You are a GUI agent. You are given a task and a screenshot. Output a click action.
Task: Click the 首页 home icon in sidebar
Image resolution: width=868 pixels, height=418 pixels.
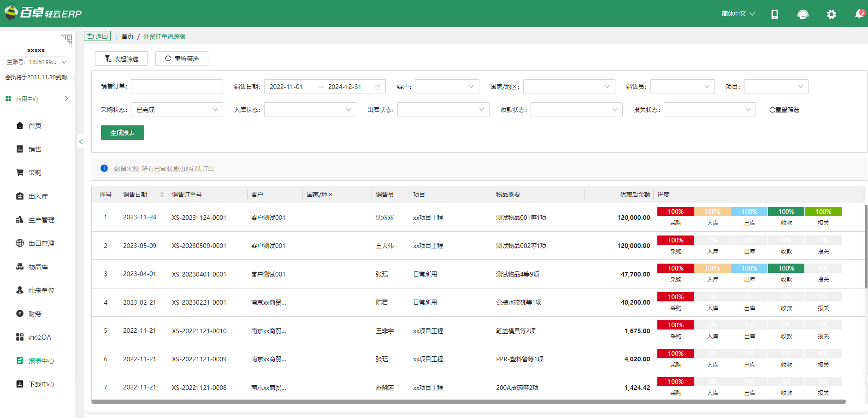pyautogui.click(x=20, y=125)
